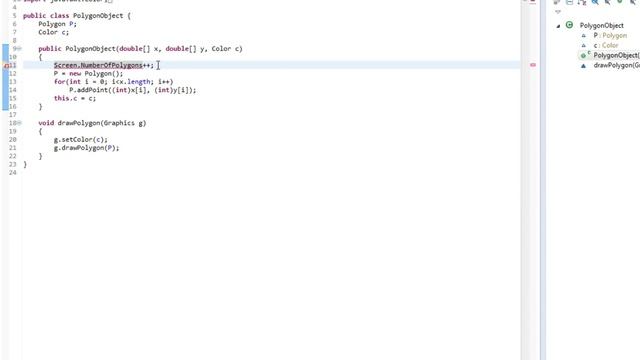The image size is (640, 360).
Task: Click line number 20 in the gutter
Action: [x=13, y=140]
